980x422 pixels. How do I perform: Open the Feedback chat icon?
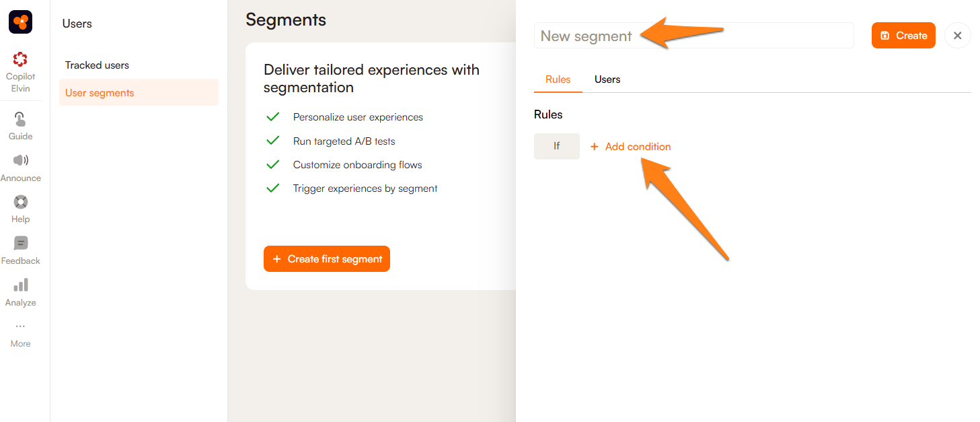[20, 244]
